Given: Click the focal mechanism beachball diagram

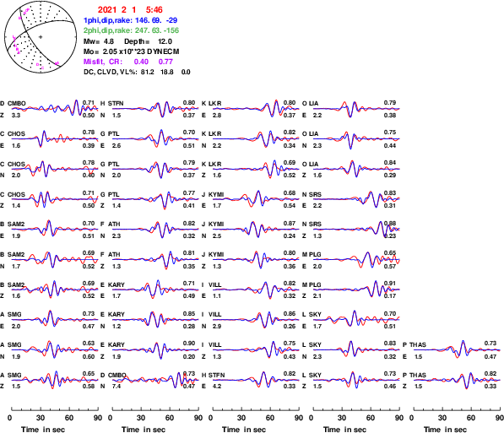Looking at the screenshot, I should tap(41, 37).
